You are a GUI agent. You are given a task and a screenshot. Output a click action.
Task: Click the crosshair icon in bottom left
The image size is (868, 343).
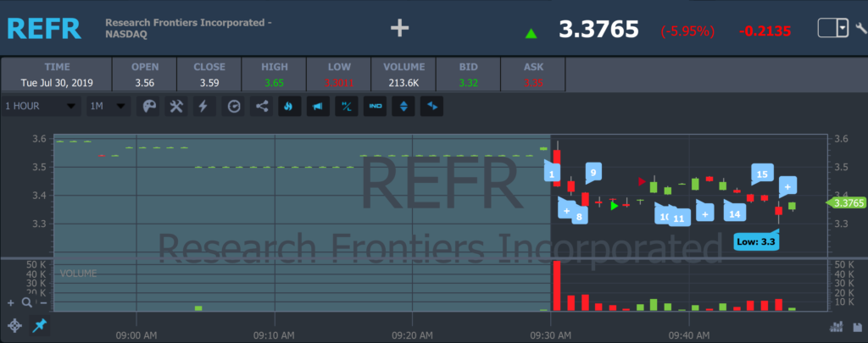pos(14,326)
